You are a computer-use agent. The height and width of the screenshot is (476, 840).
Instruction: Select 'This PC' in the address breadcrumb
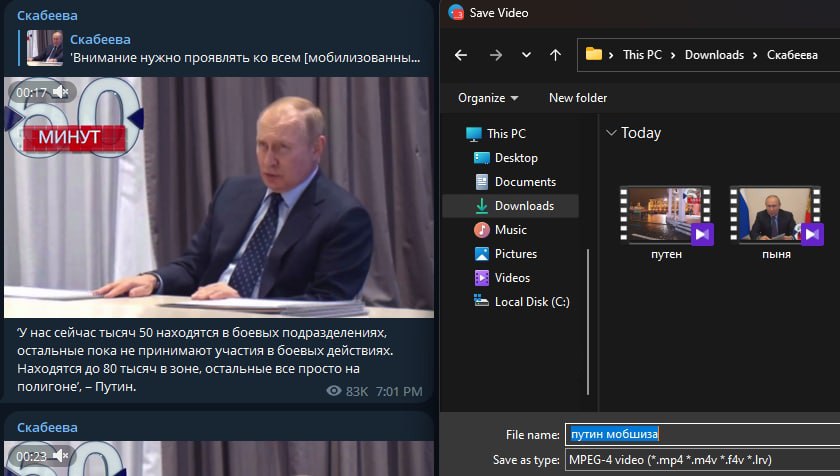[642, 55]
